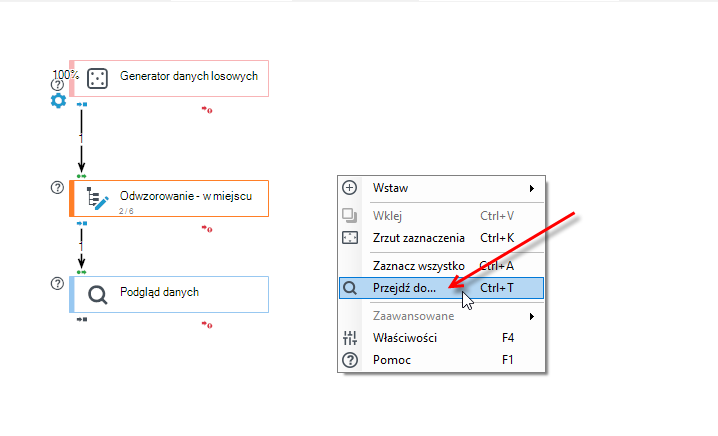Select the Generator danych losowych node
This screenshot has height=436, width=718.
point(169,78)
